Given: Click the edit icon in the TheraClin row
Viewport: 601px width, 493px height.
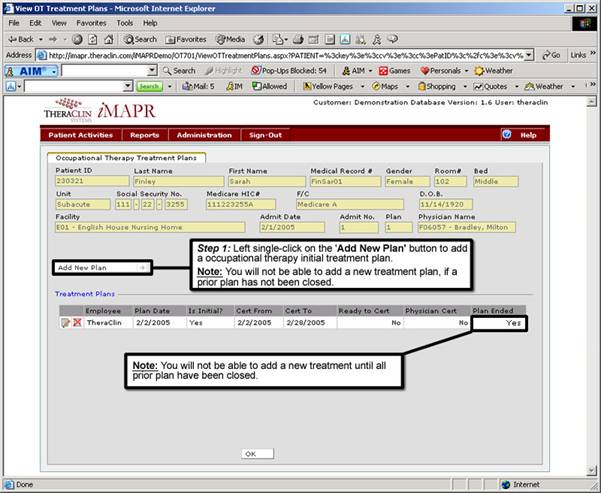Looking at the screenshot, I should pos(65,323).
